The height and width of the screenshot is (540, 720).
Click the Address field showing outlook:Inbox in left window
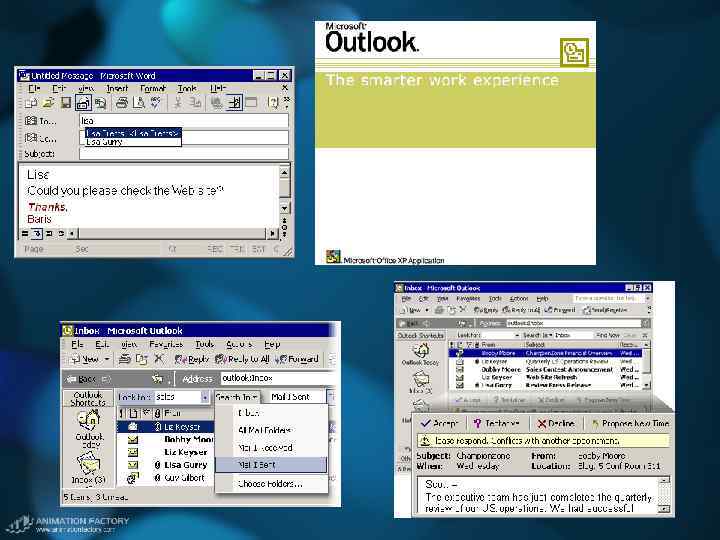[278, 378]
